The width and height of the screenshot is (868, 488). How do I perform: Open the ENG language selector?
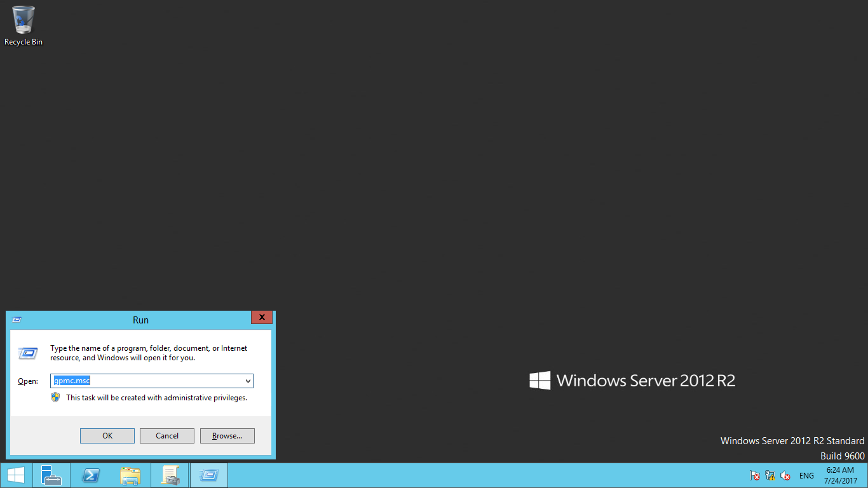(806, 475)
